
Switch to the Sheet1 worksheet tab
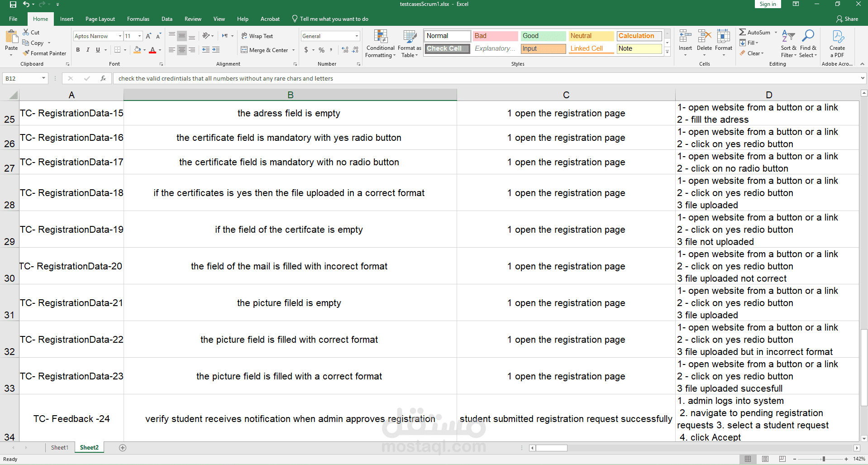[60, 448]
